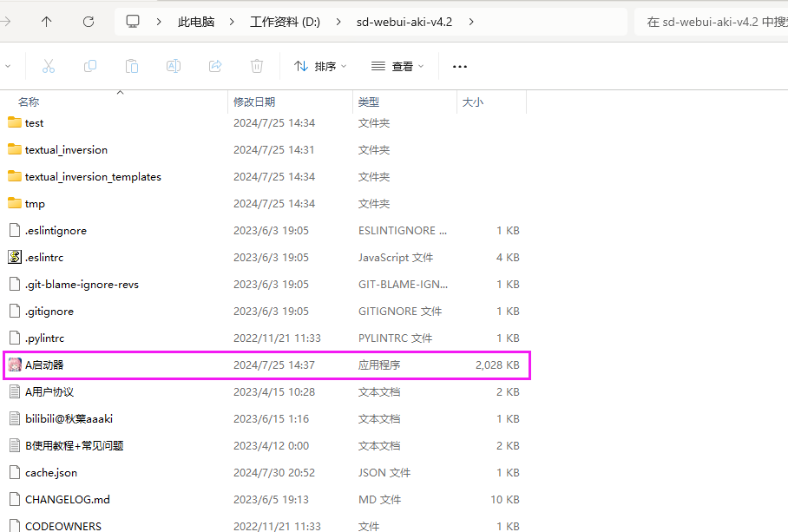Click 此电脑 in the address breadcrumb
The width and height of the screenshot is (788, 532).
(x=196, y=22)
